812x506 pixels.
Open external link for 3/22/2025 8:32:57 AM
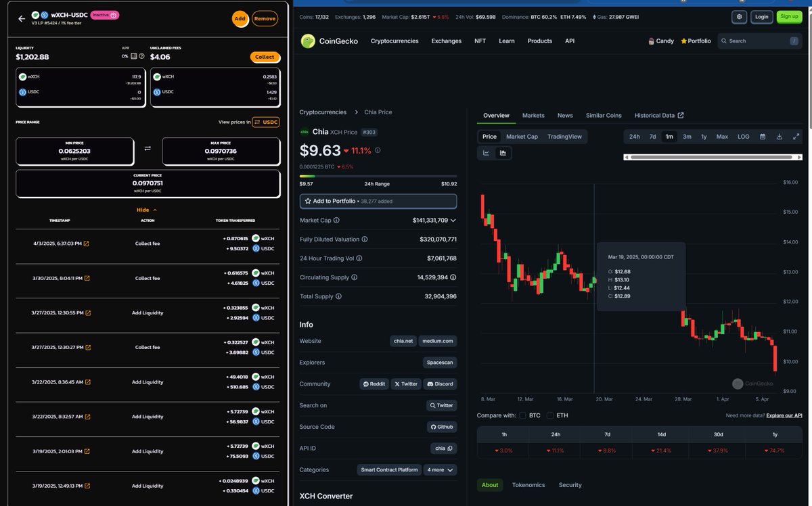87,417
